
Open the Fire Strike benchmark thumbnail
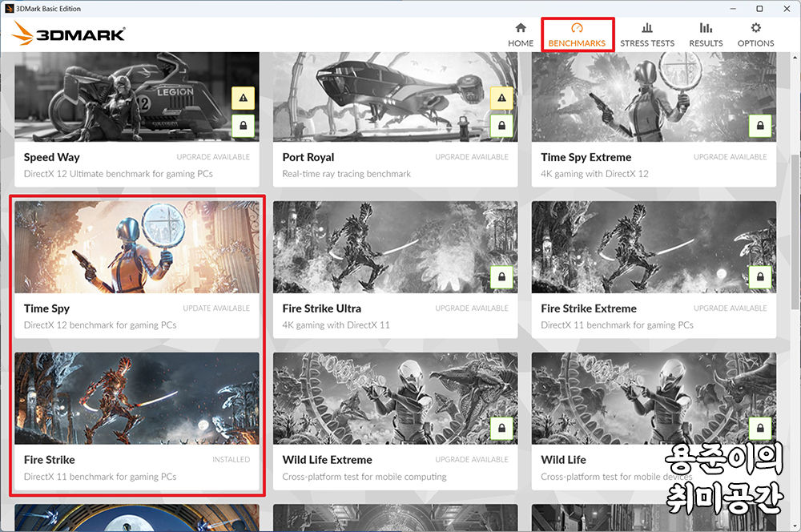tap(137, 398)
